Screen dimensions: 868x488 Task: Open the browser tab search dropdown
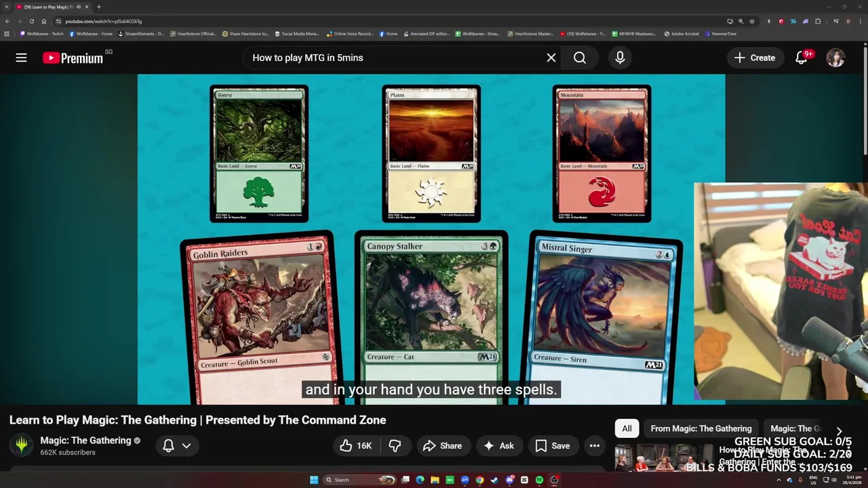(x=7, y=7)
